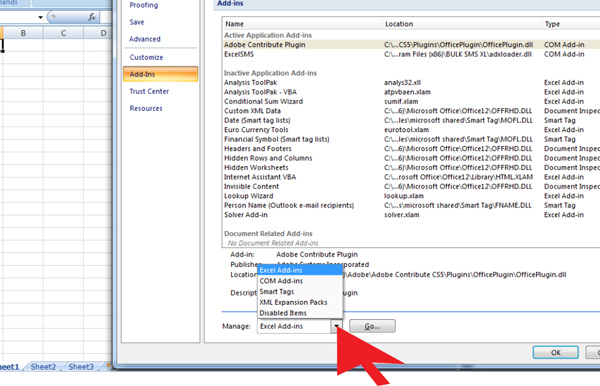Image resolution: width=600 pixels, height=386 pixels.
Task: Select Financial Symbol (Smart tag lists) row
Action: 411,139
